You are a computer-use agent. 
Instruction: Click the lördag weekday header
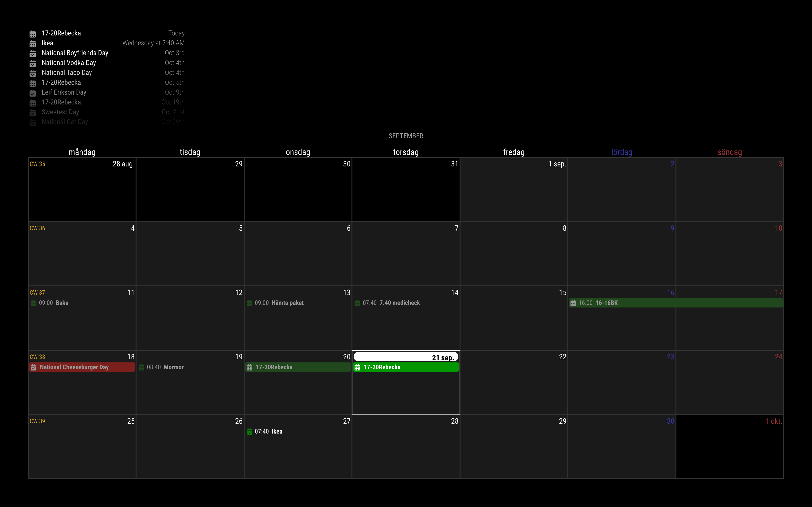coord(621,152)
